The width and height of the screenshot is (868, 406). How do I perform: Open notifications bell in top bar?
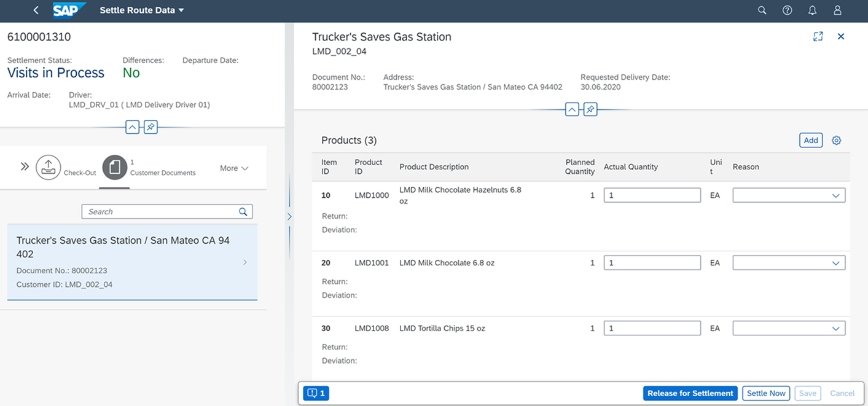812,10
